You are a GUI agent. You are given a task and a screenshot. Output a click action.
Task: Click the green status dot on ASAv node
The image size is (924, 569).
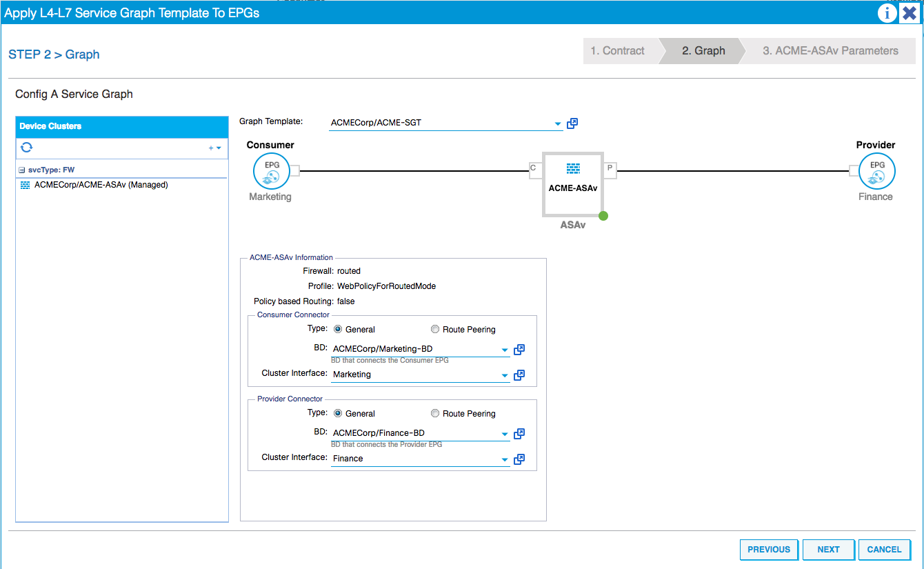pyautogui.click(x=603, y=216)
